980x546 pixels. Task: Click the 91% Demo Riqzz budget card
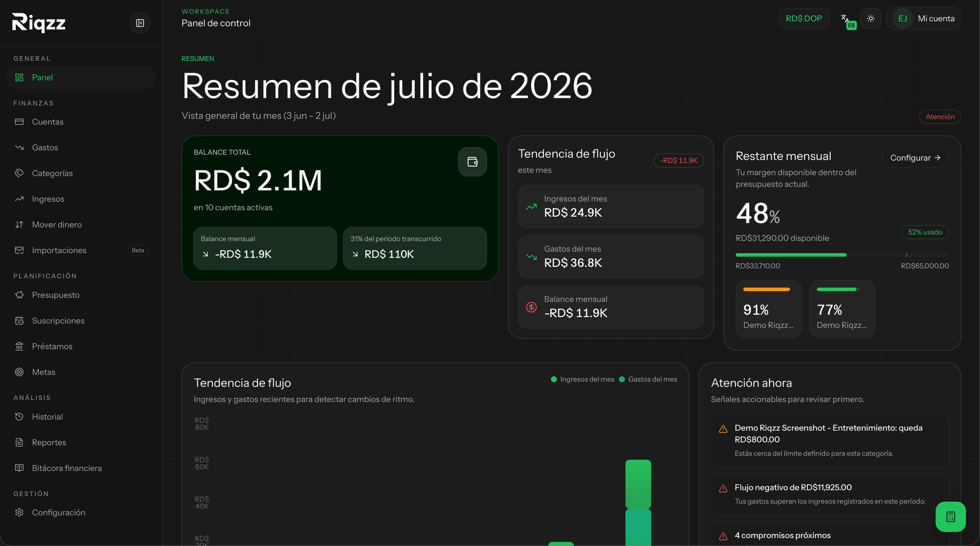(x=768, y=309)
